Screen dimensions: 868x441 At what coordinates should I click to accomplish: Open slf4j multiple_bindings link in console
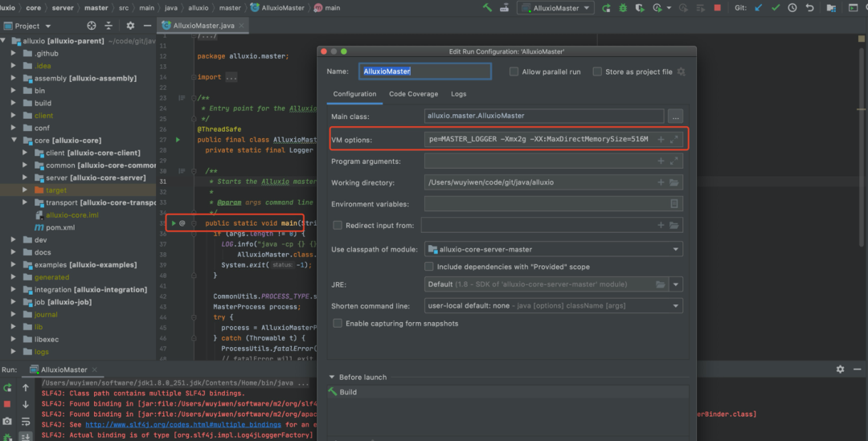[x=183, y=425]
